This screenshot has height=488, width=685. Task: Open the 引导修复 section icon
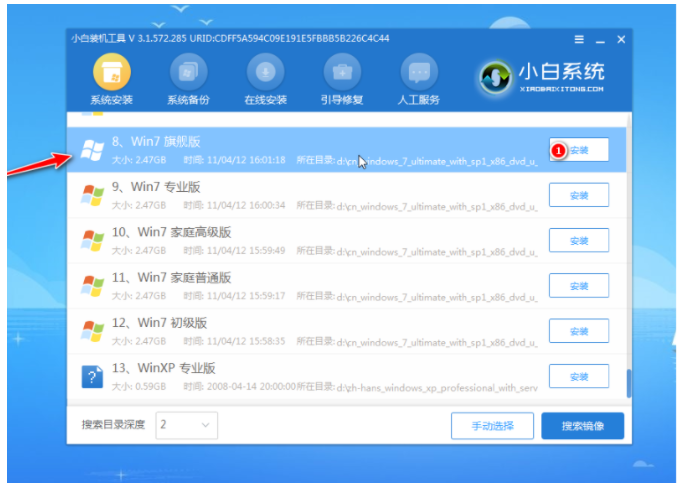342,72
